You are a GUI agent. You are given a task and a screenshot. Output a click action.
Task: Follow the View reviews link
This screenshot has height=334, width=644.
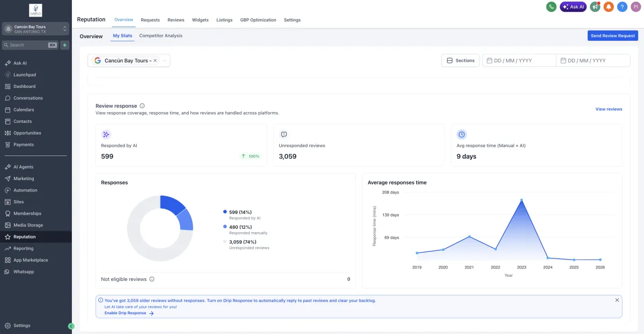pyautogui.click(x=609, y=109)
